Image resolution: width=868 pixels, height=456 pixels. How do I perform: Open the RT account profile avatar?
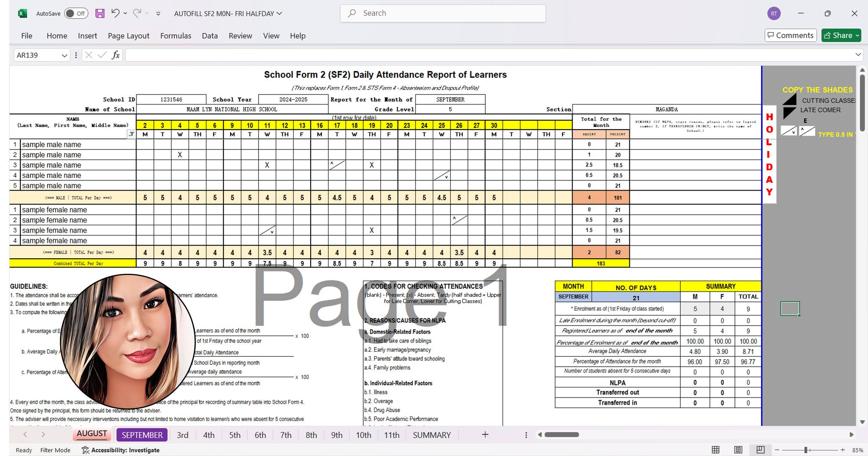[774, 14]
